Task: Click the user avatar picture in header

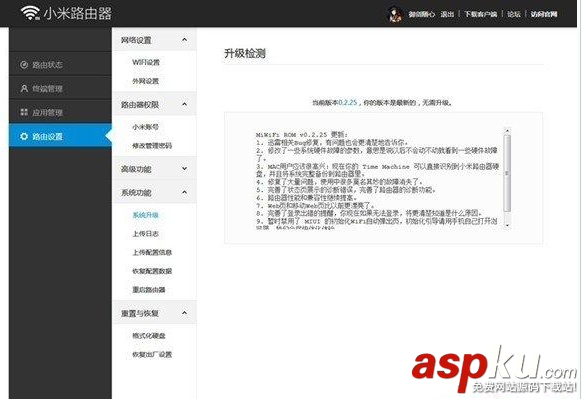Action: tap(395, 14)
